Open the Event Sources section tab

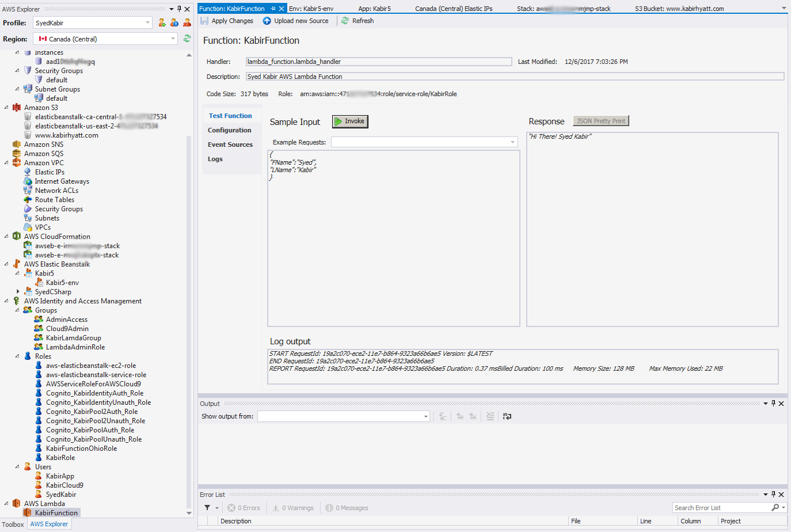click(x=230, y=145)
